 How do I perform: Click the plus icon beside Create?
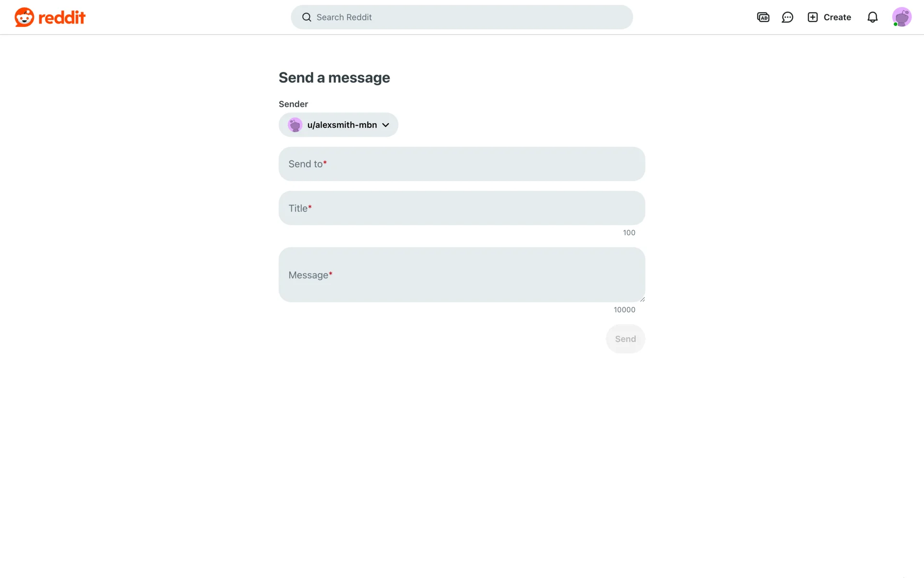(812, 17)
